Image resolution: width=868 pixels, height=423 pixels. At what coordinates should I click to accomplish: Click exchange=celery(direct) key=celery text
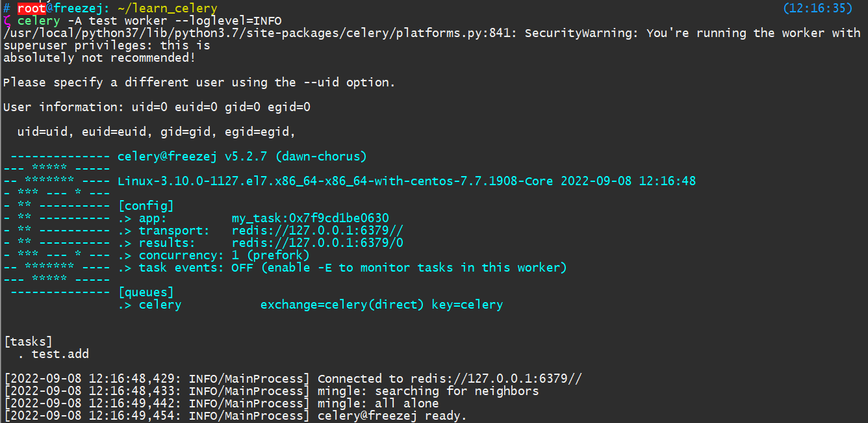click(382, 305)
